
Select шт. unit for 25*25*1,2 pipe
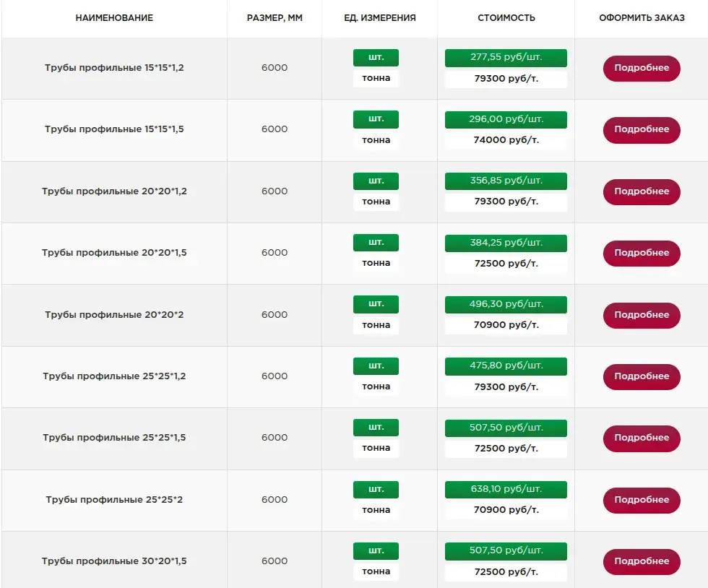tap(376, 366)
